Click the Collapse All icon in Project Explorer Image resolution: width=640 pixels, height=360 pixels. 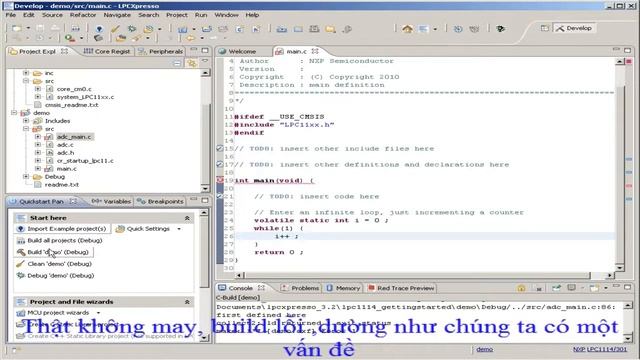177,63
